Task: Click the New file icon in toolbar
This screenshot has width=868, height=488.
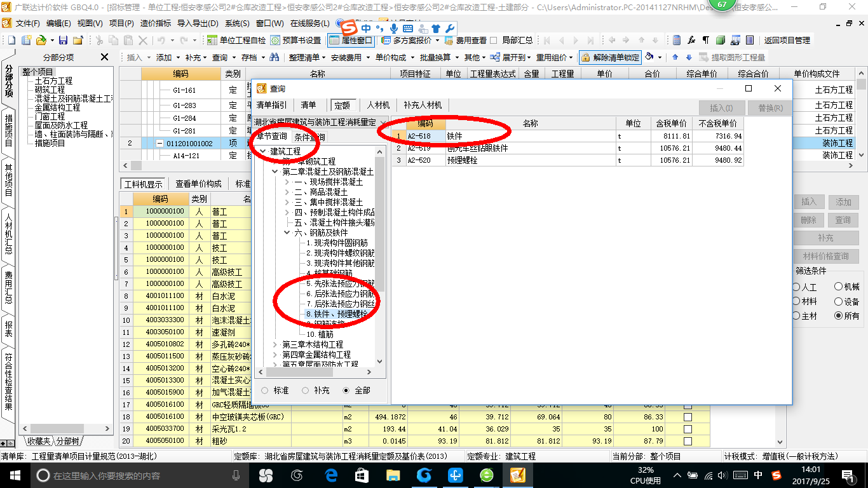Action: (11, 40)
